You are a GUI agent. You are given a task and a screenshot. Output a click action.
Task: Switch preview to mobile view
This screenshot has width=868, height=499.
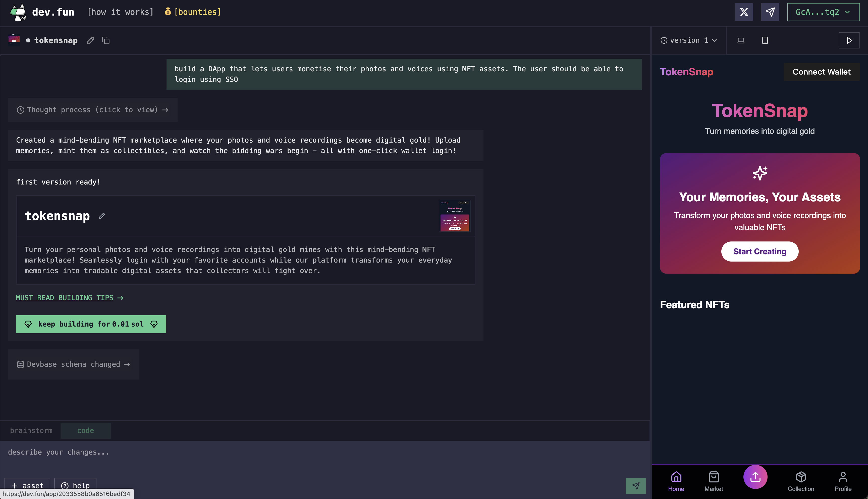[765, 40]
